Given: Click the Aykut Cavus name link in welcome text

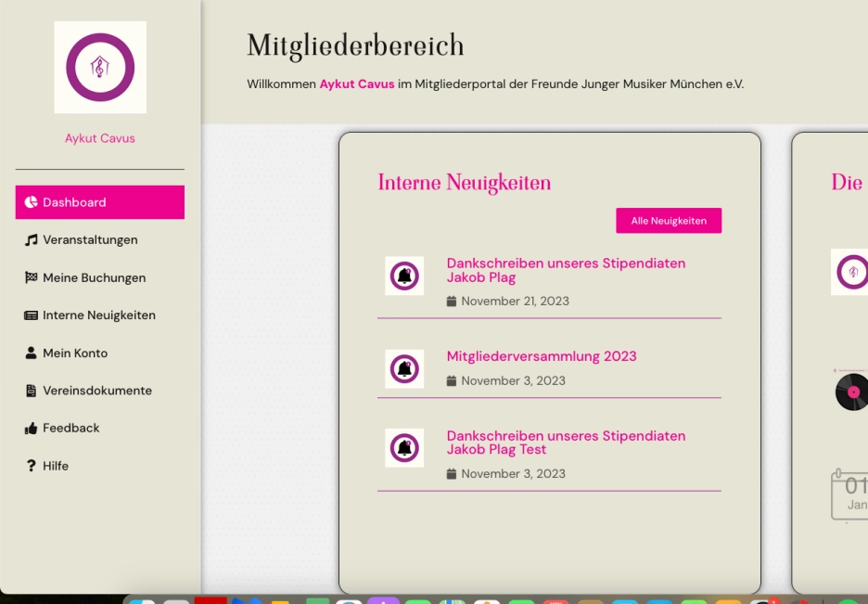Looking at the screenshot, I should [x=356, y=84].
